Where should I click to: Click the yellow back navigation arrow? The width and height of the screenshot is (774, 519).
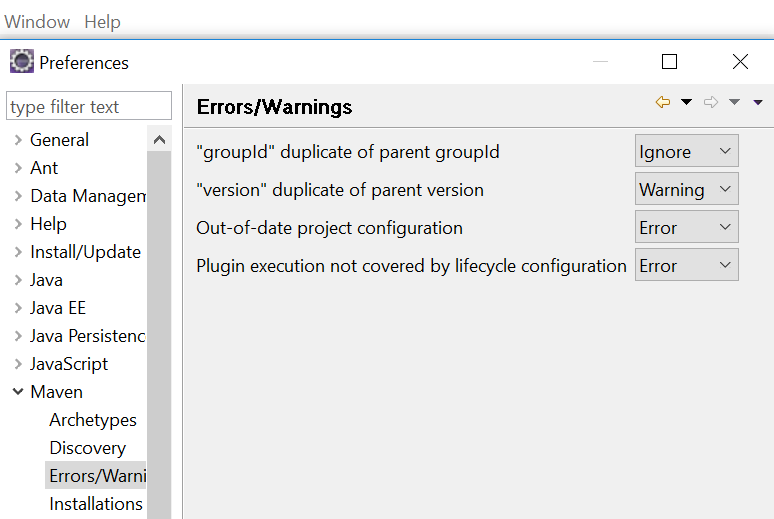(x=663, y=102)
